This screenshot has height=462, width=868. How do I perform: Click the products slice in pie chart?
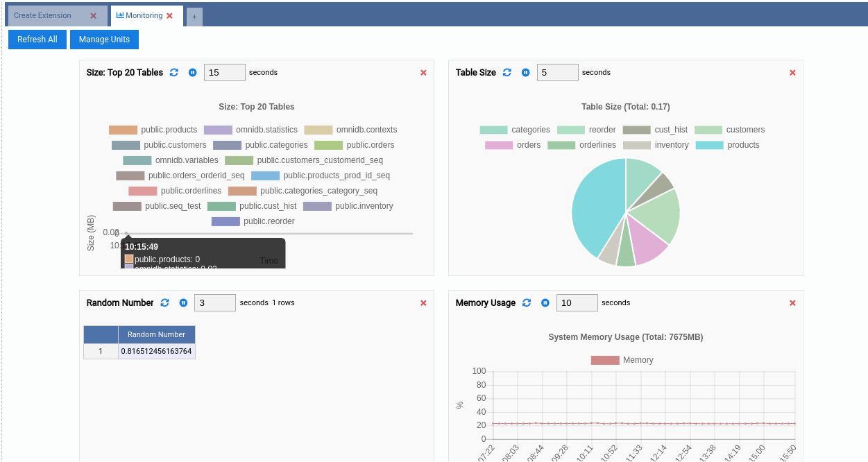[593, 208]
